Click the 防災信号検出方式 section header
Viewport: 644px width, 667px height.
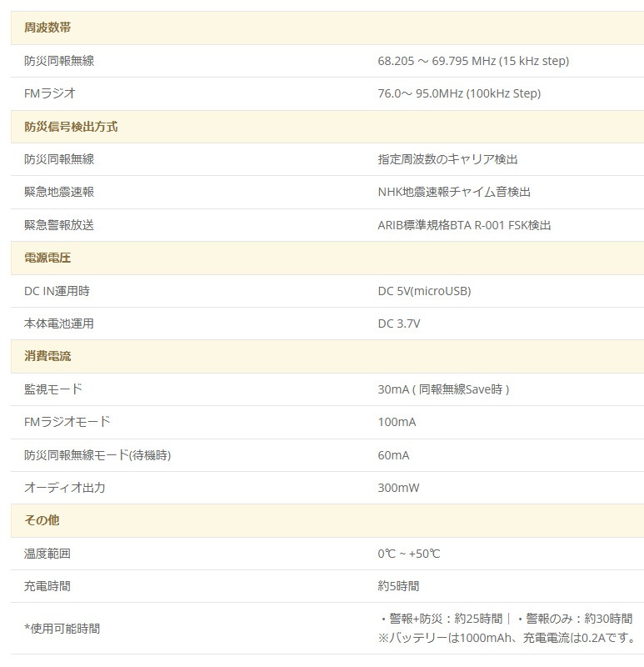71,127
